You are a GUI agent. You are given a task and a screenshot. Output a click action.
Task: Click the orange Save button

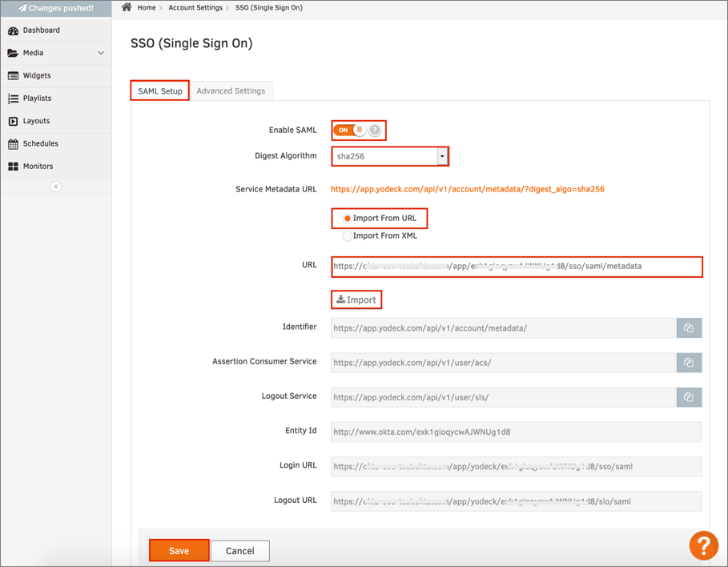179,551
